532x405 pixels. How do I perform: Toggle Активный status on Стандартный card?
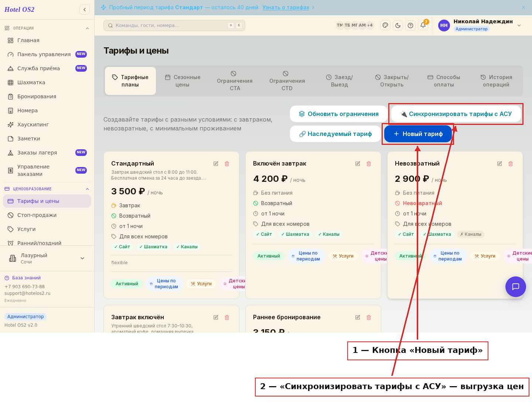point(127,284)
